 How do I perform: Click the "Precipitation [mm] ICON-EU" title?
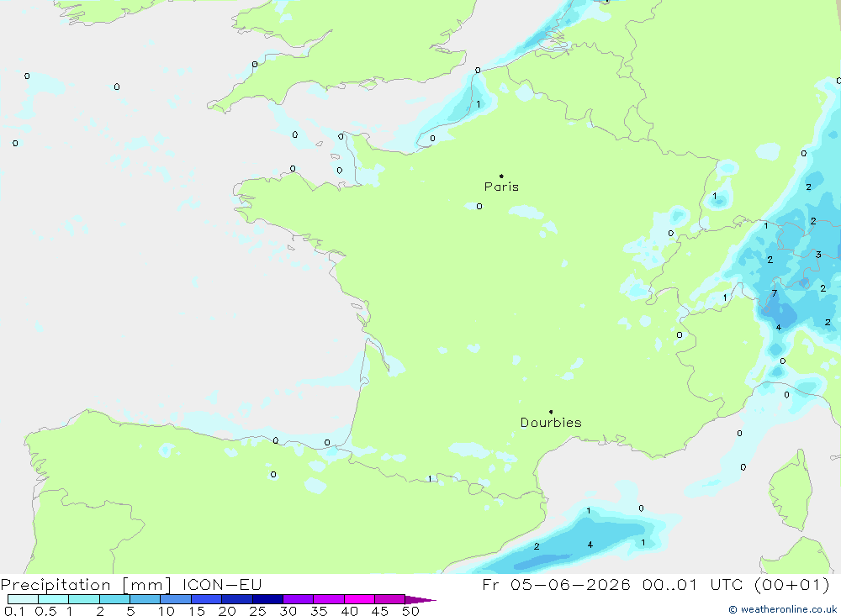coord(131,584)
